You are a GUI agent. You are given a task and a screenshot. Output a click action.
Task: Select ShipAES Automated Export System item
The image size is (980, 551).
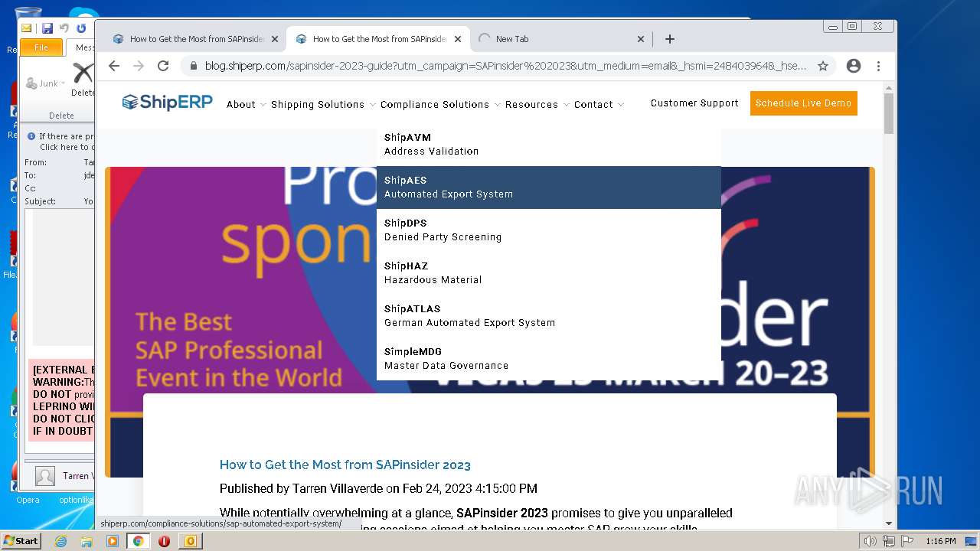click(x=549, y=187)
